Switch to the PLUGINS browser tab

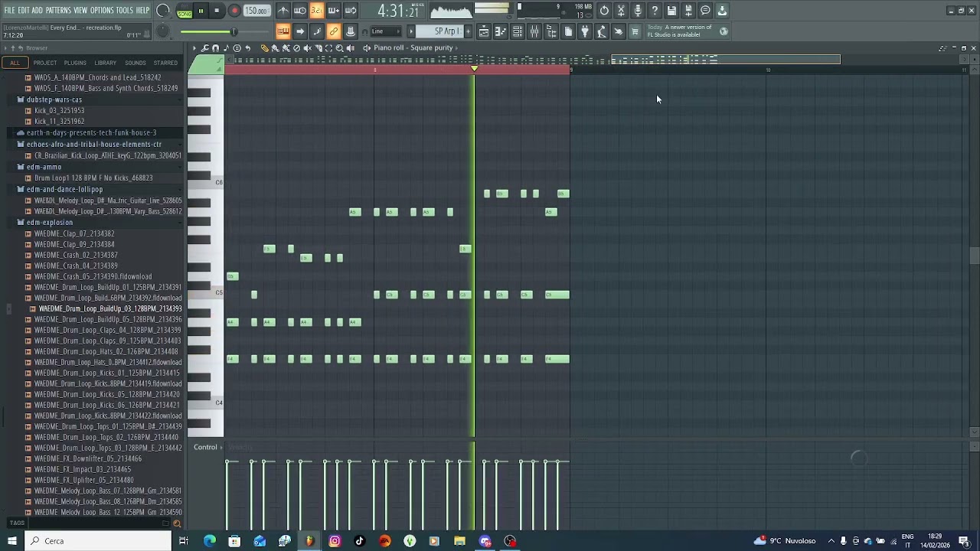[x=75, y=63]
